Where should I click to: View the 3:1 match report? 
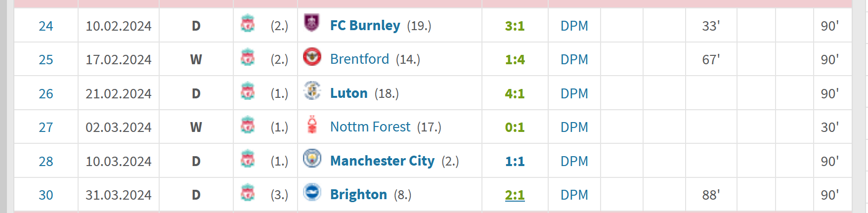click(515, 26)
